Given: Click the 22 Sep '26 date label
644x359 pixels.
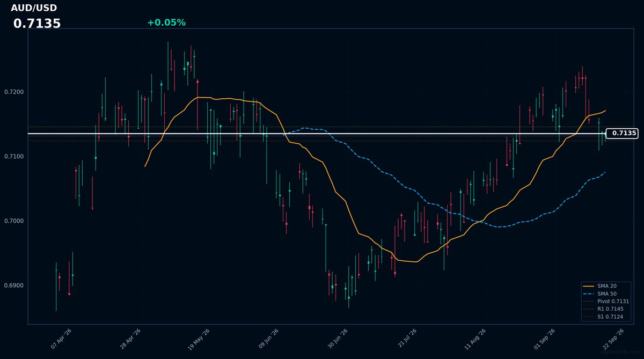Looking at the screenshot, I should click(x=613, y=339).
